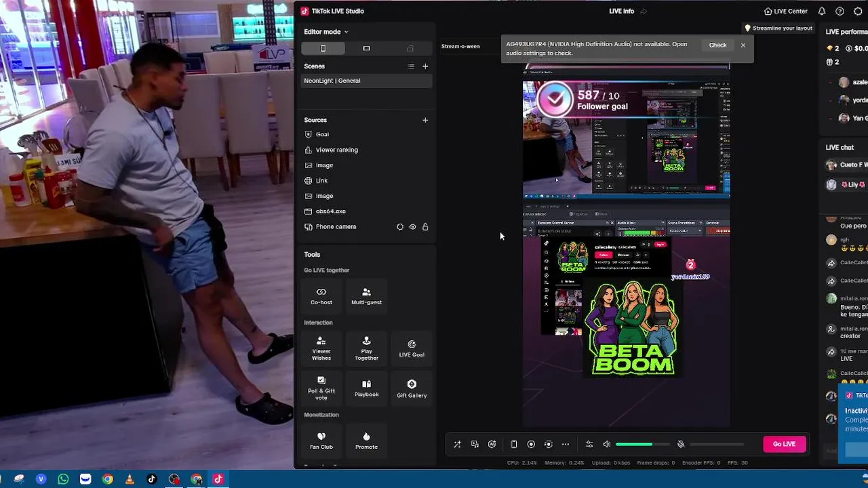
Task: Mute the speaker output icon
Action: 607,445
